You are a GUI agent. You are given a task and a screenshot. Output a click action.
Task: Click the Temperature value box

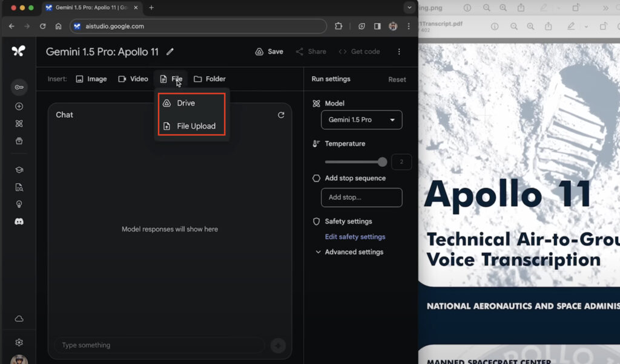[x=401, y=162]
